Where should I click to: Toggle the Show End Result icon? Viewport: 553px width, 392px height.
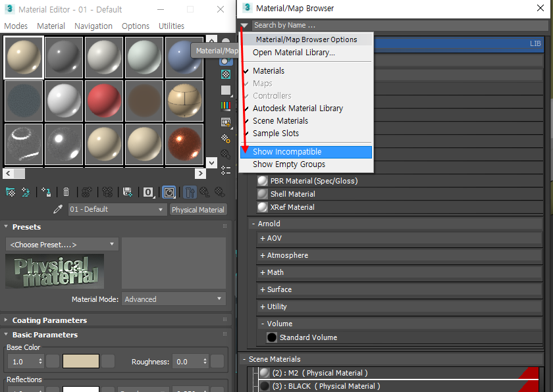click(x=190, y=192)
